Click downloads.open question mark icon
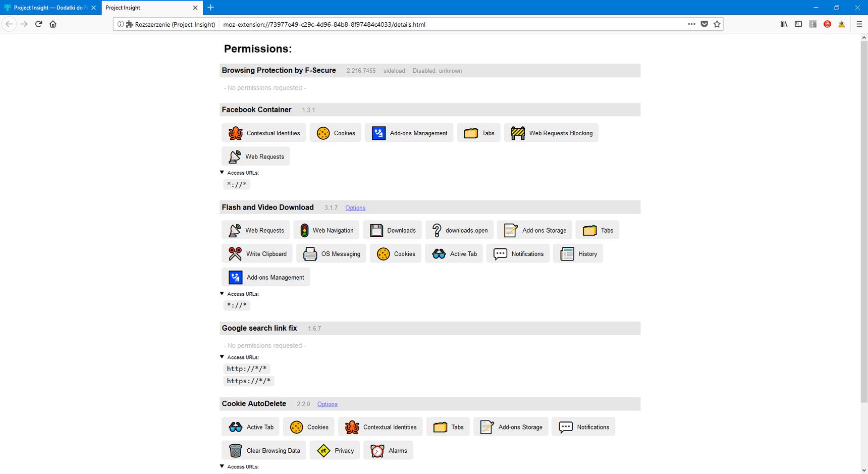This screenshot has height=474, width=868. pyautogui.click(x=437, y=230)
